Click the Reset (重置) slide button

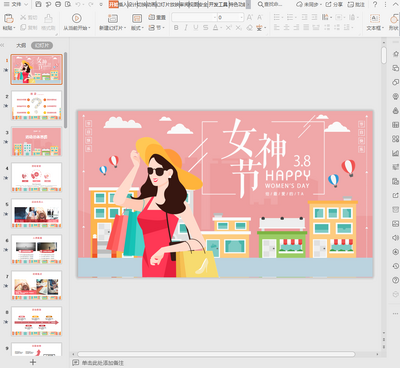point(157,17)
